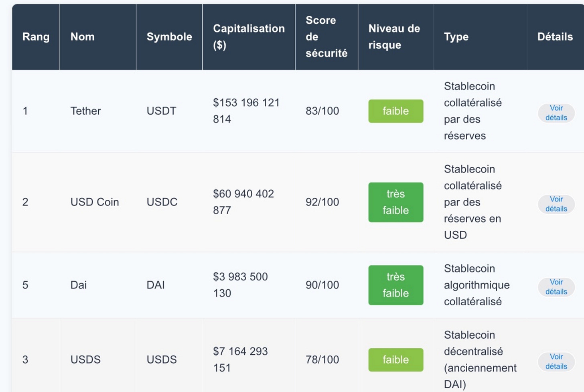Click the USDC symbol cell
This screenshot has height=392, width=584.
[x=162, y=202]
